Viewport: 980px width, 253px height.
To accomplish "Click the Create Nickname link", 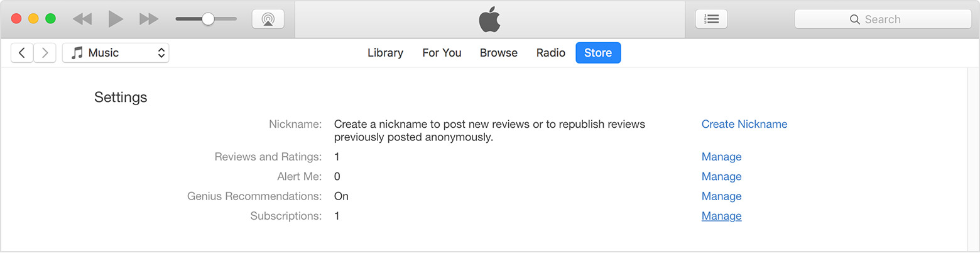I will (x=744, y=124).
